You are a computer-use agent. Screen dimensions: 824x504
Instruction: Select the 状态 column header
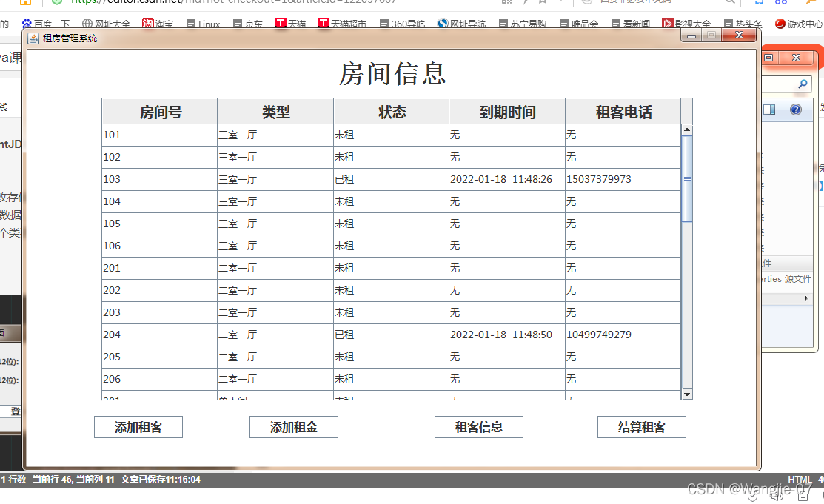(392, 112)
